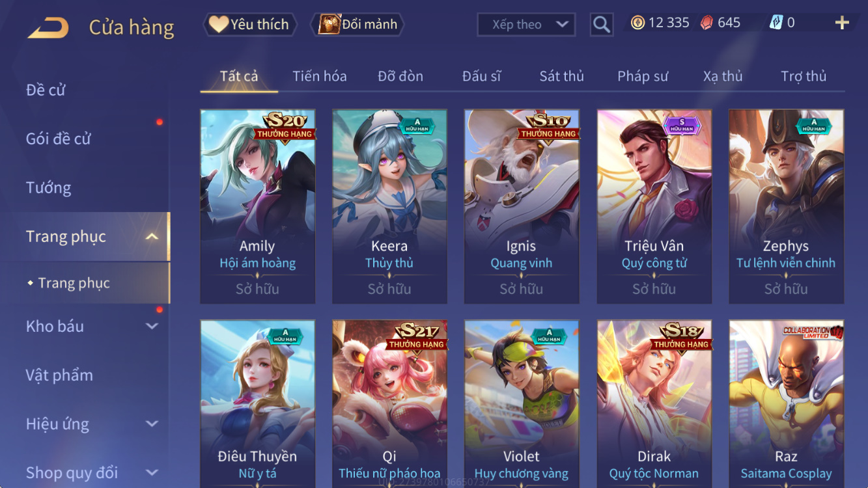
Task: Expand the Kho báu sidebar section
Action: pos(152,326)
